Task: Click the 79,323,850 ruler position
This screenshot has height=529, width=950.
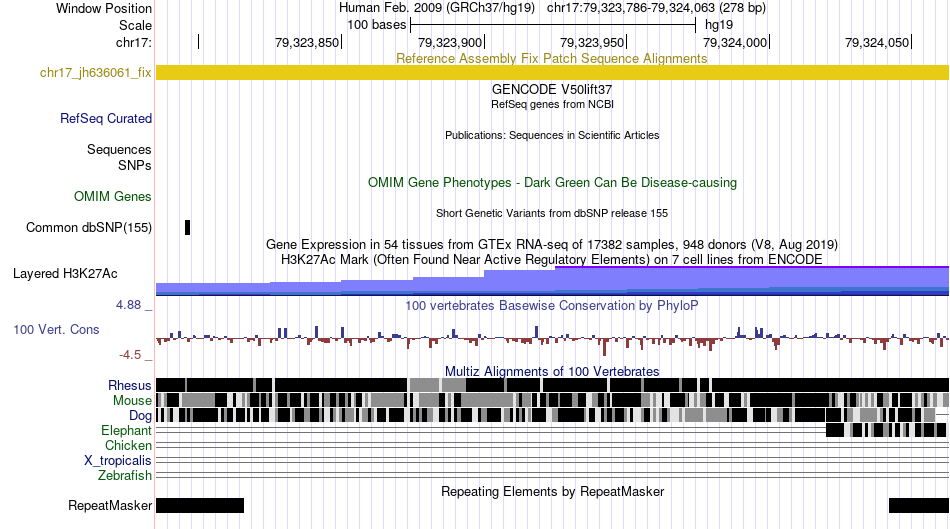Action: [308, 42]
